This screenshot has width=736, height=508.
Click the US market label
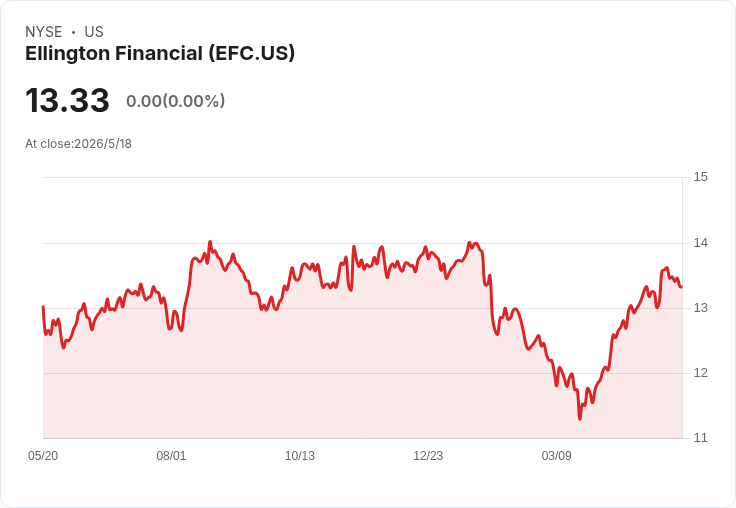point(94,32)
